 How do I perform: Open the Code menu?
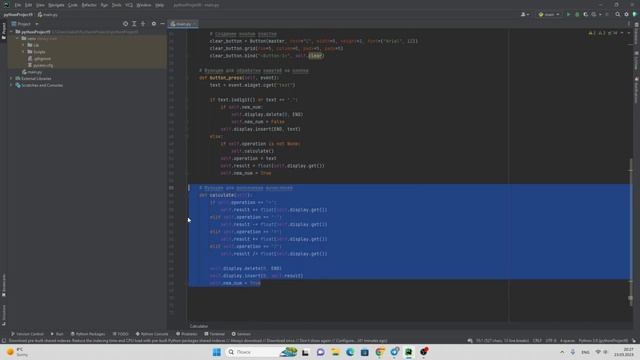(72, 5)
